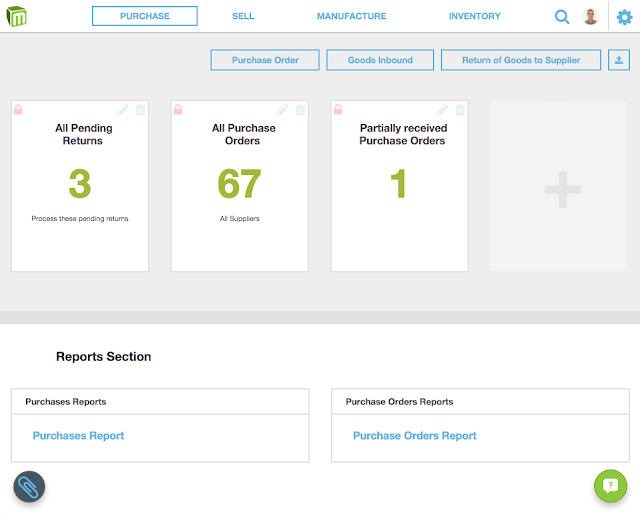The width and height of the screenshot is (640, 514).
Task: Click the 'All Suppliers' caption
Action: point(240,218)
